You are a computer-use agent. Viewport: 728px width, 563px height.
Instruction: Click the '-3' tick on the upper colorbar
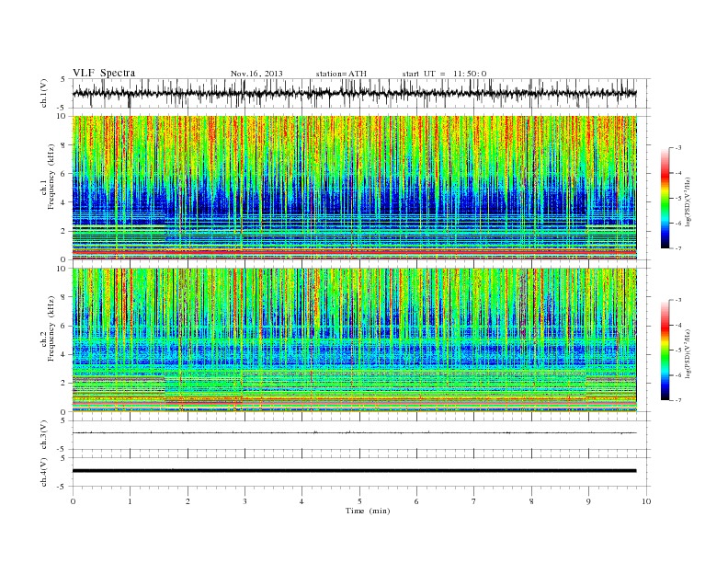(x=677, y=148)
